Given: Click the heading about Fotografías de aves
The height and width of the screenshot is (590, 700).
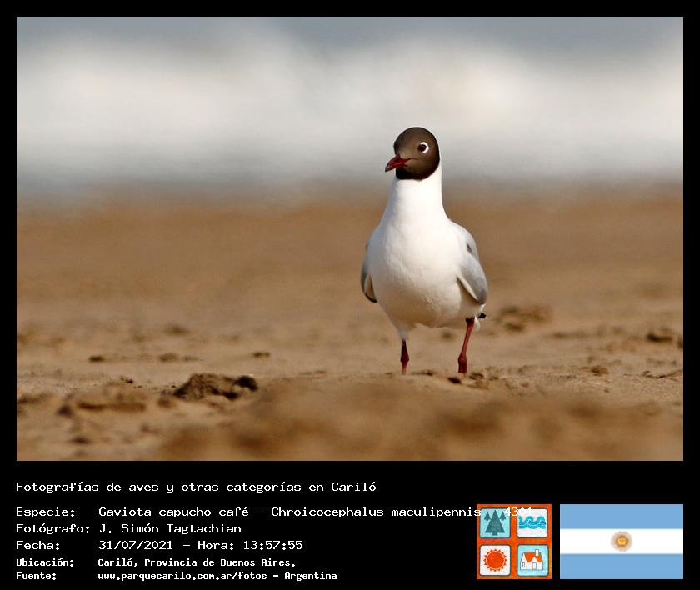Looking at the screenshot, I should [x=196, y=487].
